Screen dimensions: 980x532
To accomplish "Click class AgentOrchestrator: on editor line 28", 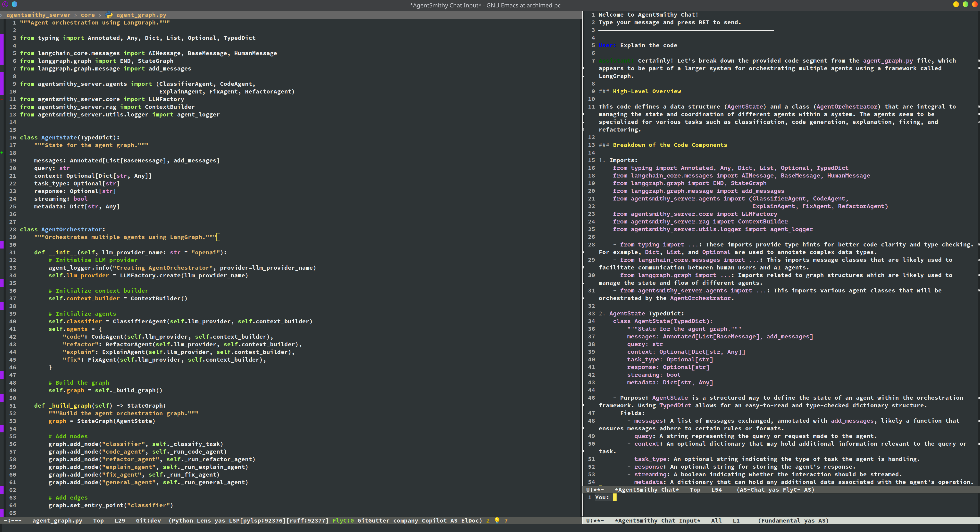I will tap(62, 229).
